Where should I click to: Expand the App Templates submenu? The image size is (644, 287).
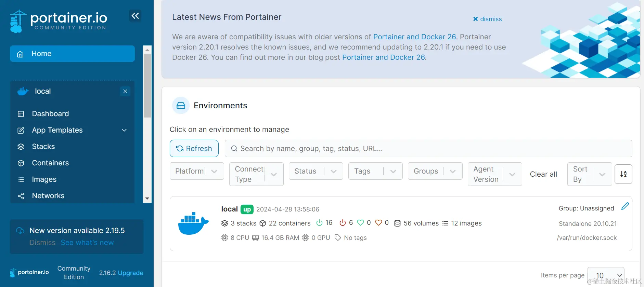124,130
